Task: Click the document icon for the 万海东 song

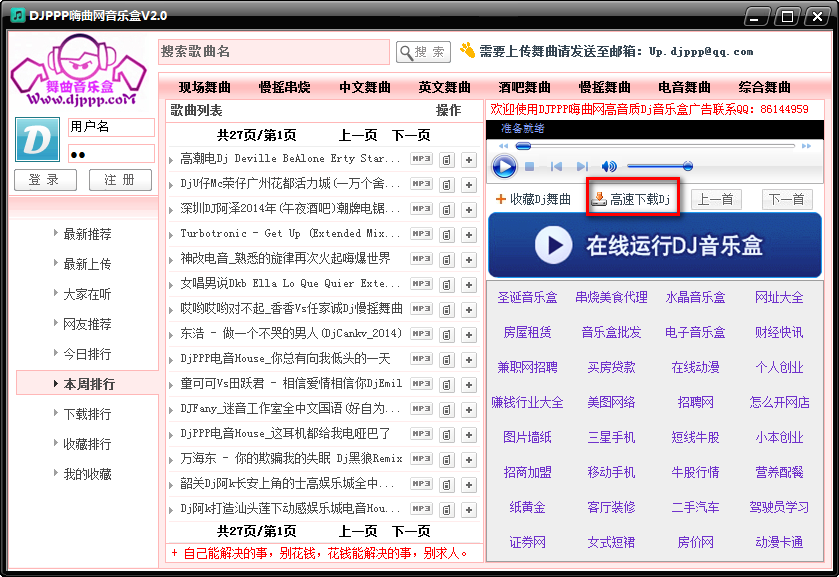Action: [446, 458]
